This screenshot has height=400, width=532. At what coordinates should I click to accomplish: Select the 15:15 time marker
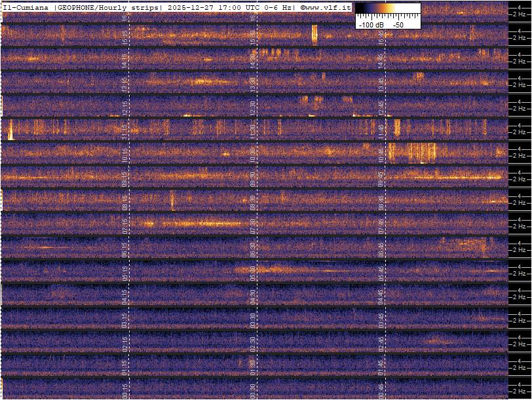coord(125,36)
